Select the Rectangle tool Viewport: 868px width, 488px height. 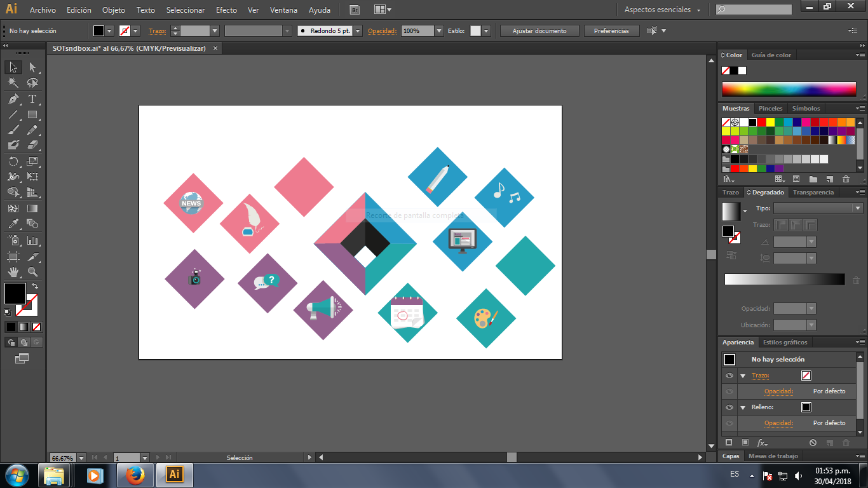tap(32, 115)
